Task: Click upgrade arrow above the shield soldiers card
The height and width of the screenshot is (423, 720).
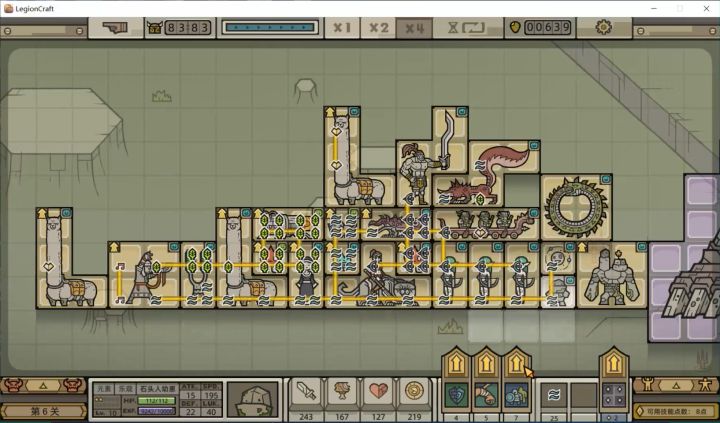Action: 516,364
